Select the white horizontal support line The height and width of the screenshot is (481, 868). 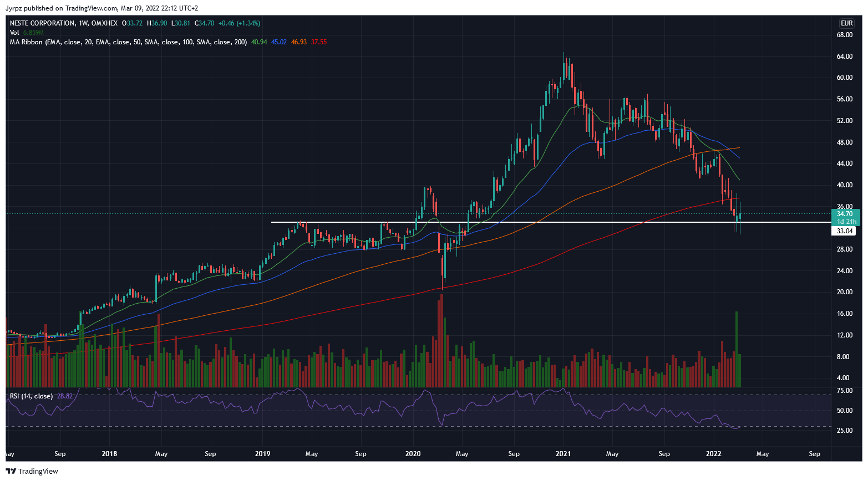coord(551,223)
